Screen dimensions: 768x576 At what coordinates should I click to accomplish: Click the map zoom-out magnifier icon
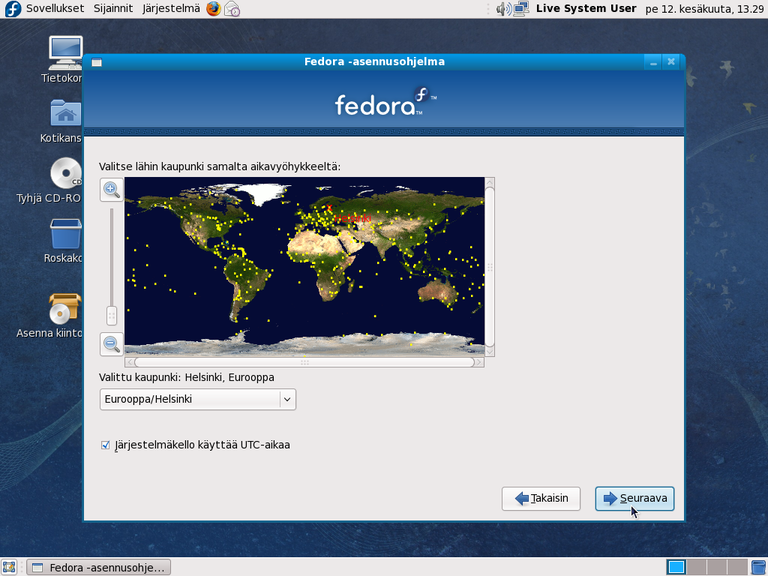click(x=112, y=344)
